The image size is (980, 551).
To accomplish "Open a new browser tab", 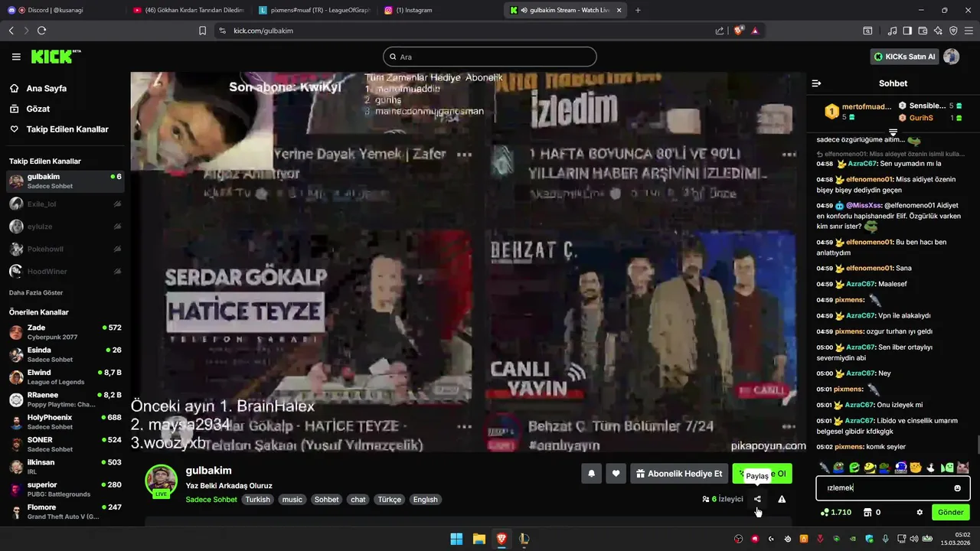I will pyautogui.click(x=638, y=10).
